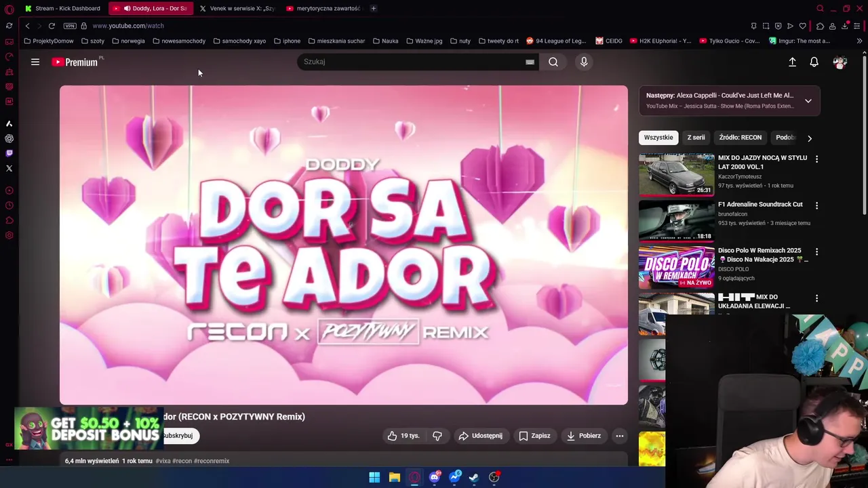Like the video with the thumbs-up button
This screenshot has width=868, height=488.
(x=403, y=436)
